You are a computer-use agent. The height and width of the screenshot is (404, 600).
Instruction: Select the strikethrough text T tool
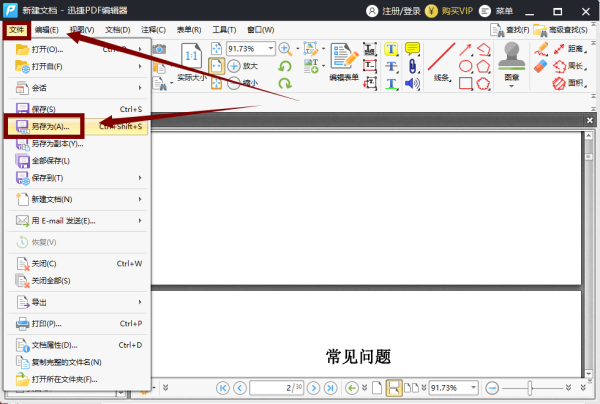click(x=391, y=66)
